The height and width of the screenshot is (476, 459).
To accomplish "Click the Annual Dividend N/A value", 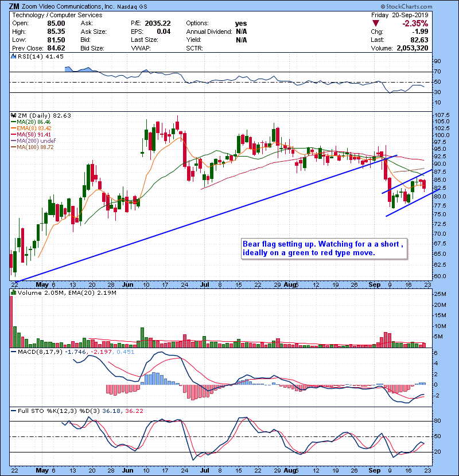I will click(241, 32).
